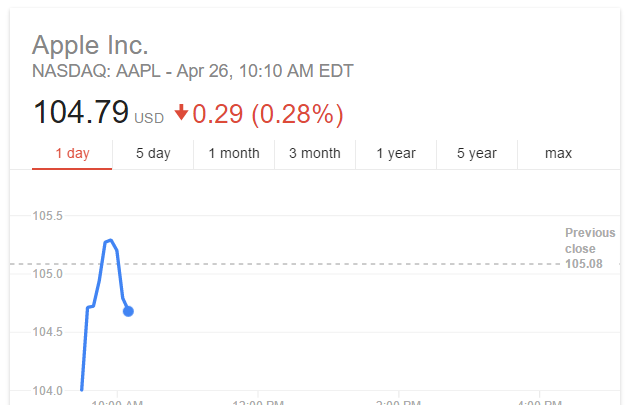View the 1 year chart
628x405 pixels.
point(396,154)
